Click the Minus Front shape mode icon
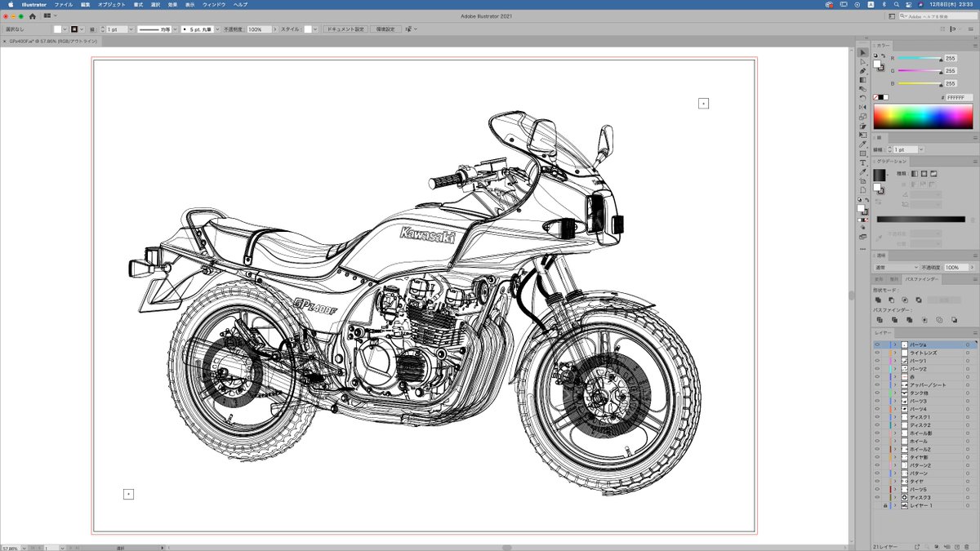This screenshot has width=980, height=551. (x=891, y=300)
